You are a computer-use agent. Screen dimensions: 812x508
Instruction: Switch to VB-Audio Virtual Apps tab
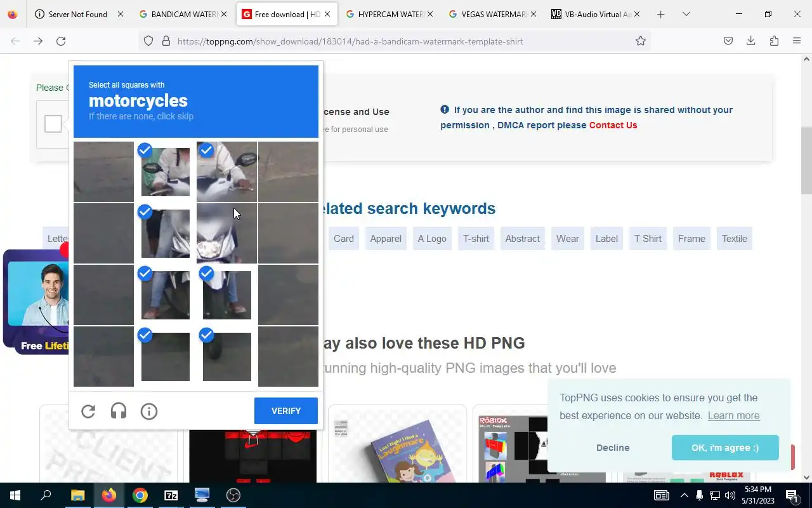coord(596,14)
